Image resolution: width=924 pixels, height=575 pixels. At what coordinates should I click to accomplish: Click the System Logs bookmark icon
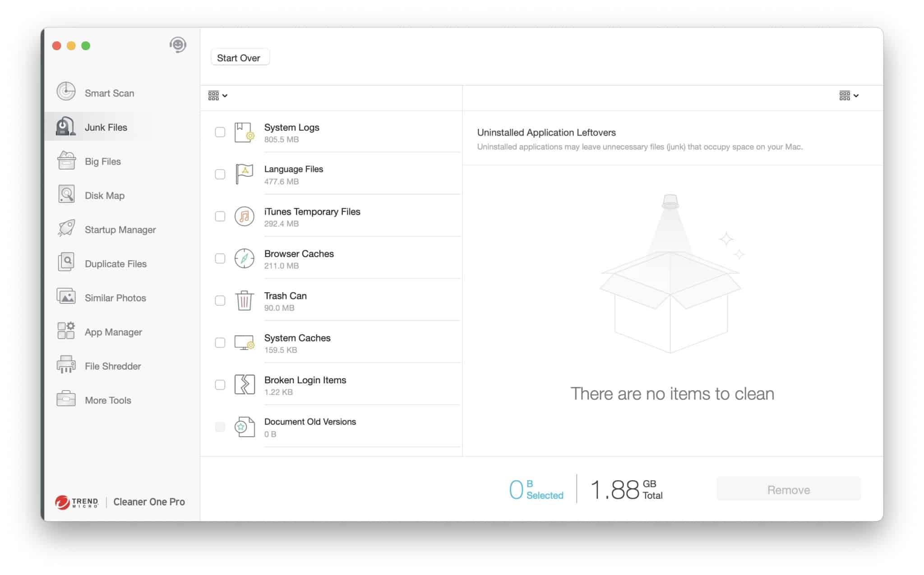coord(245,133)
